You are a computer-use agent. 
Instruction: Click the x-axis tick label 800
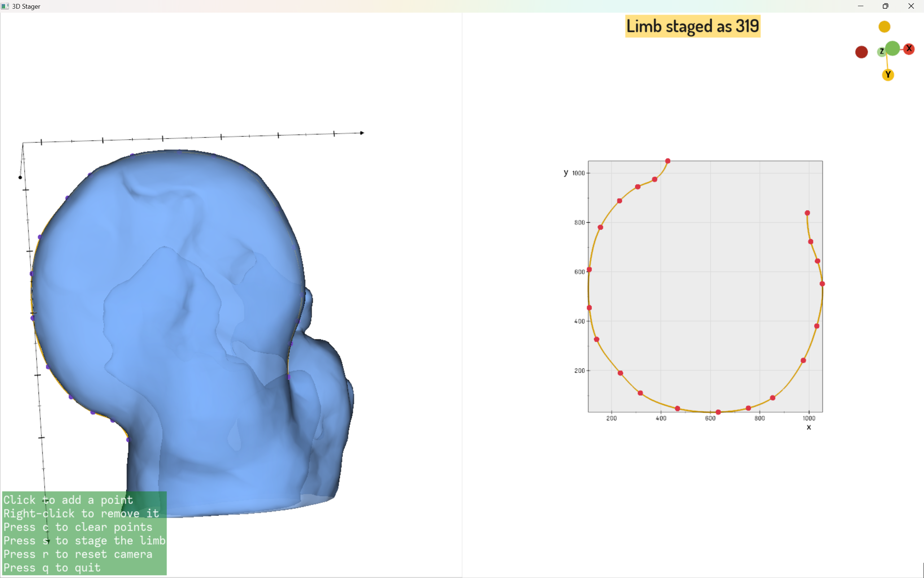tap(759, 418)
